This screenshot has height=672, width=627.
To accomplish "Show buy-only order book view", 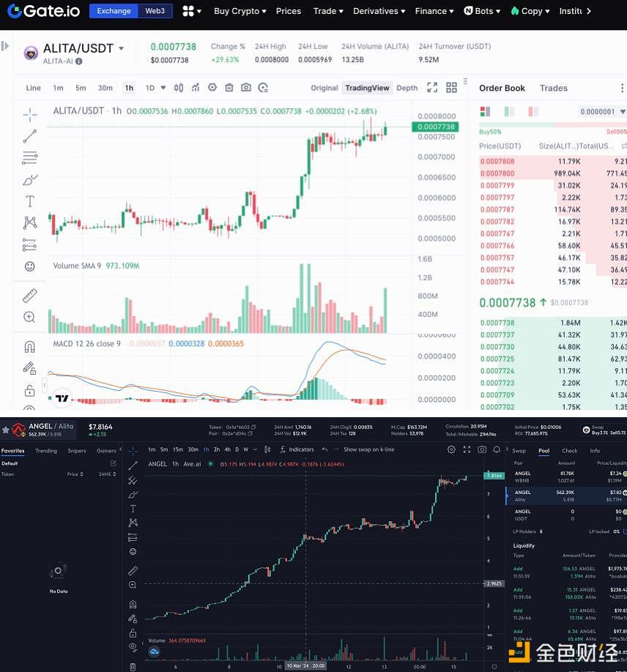I will [x=509, y=111].
